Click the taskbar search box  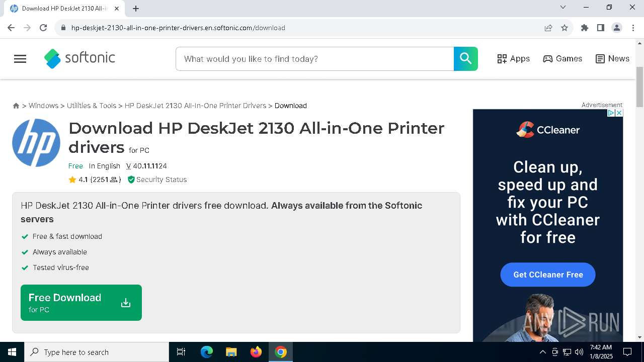pyautogui.click(x=97, y=352)
